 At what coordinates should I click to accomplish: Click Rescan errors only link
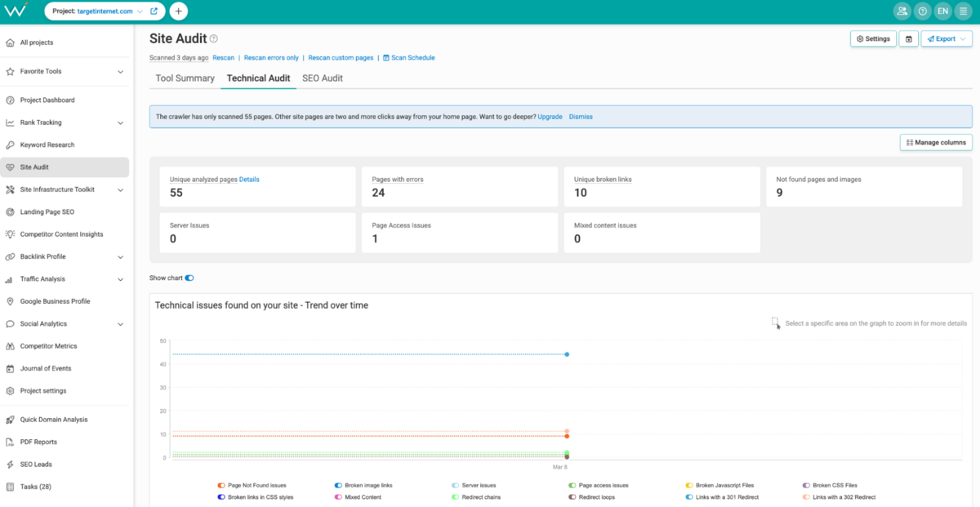(x=271, y=58)
